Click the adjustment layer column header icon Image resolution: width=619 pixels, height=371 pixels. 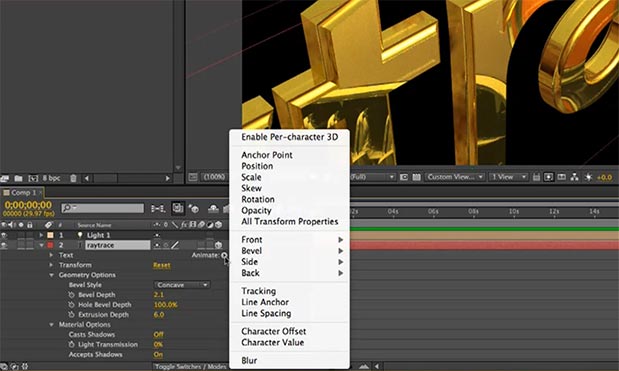[x=210, y=225]
